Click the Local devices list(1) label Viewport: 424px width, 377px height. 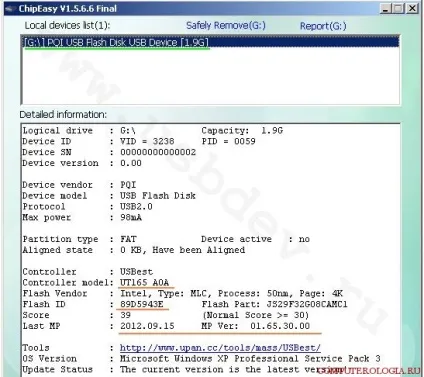(x=67, y=25)
